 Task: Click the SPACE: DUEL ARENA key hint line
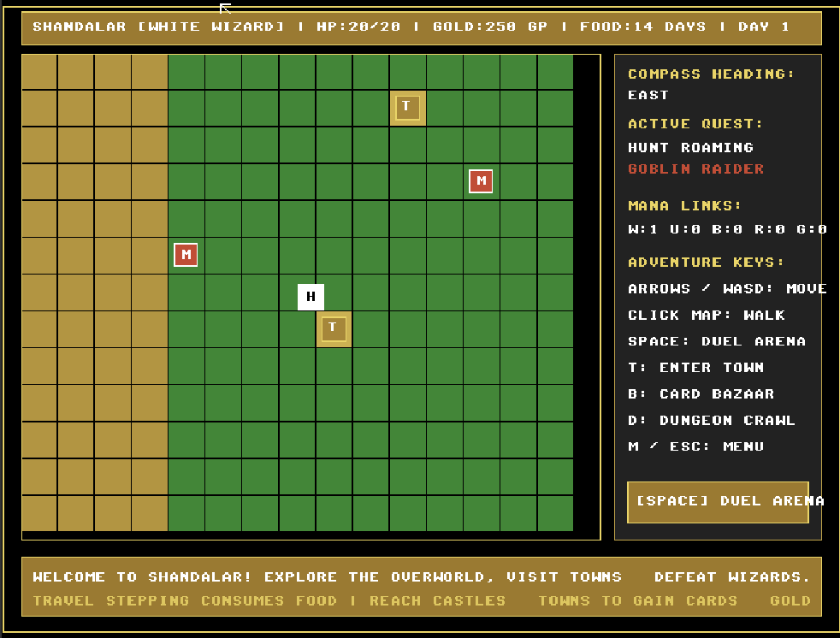coord(717,341)
